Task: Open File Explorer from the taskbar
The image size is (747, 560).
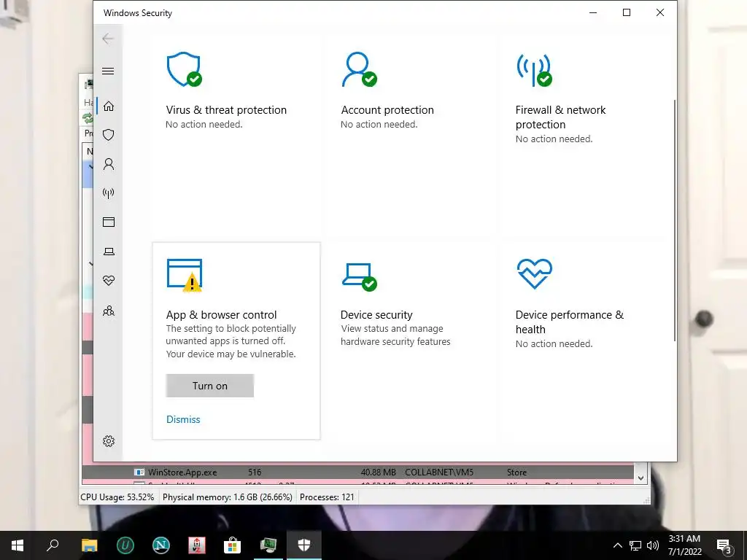Action: point(89,545)
